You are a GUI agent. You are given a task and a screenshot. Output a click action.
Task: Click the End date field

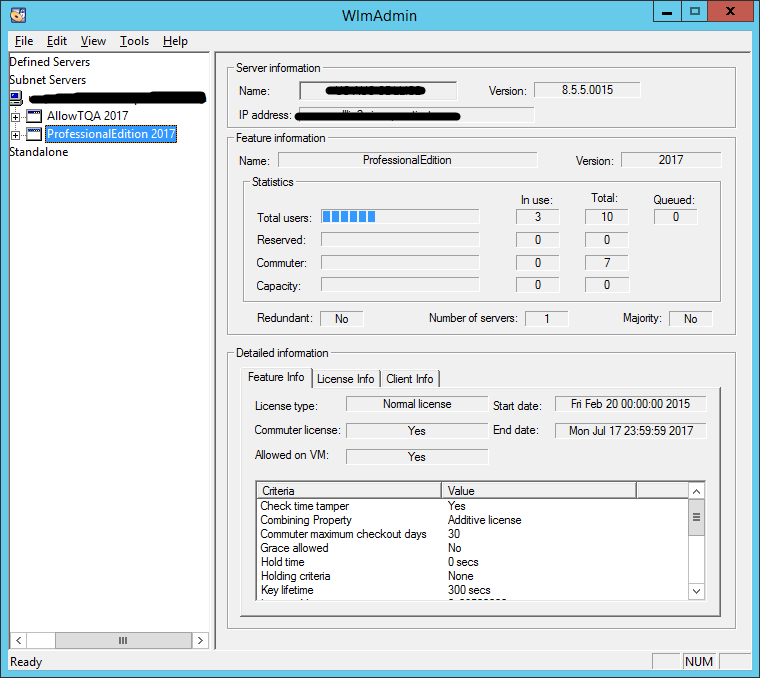pos(631,430)
